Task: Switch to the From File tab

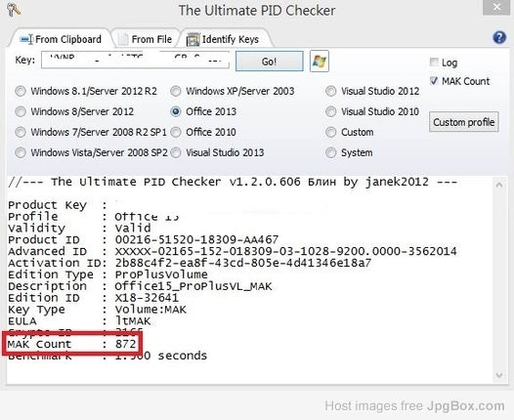Action: click(x=146, y=39)
